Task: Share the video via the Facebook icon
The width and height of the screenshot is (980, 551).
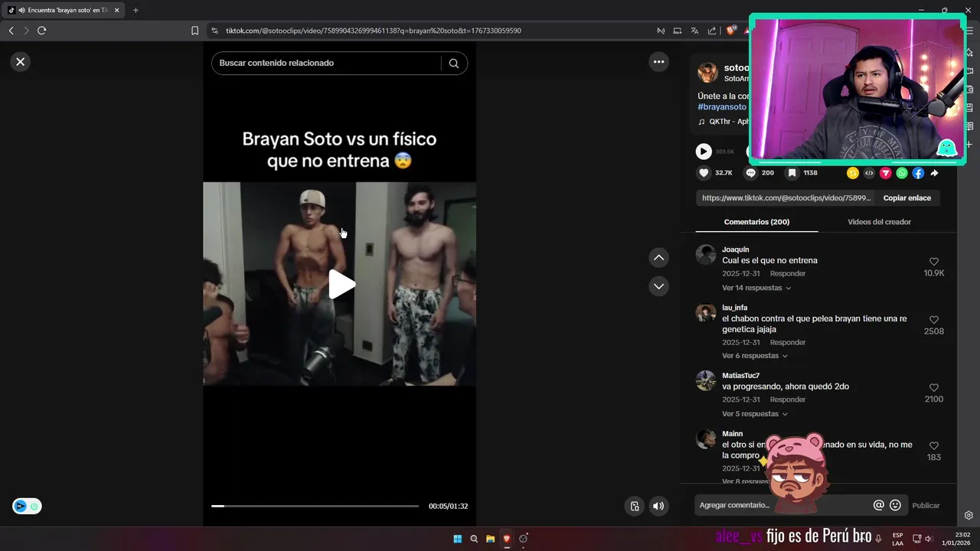Action: coord(918,173)
